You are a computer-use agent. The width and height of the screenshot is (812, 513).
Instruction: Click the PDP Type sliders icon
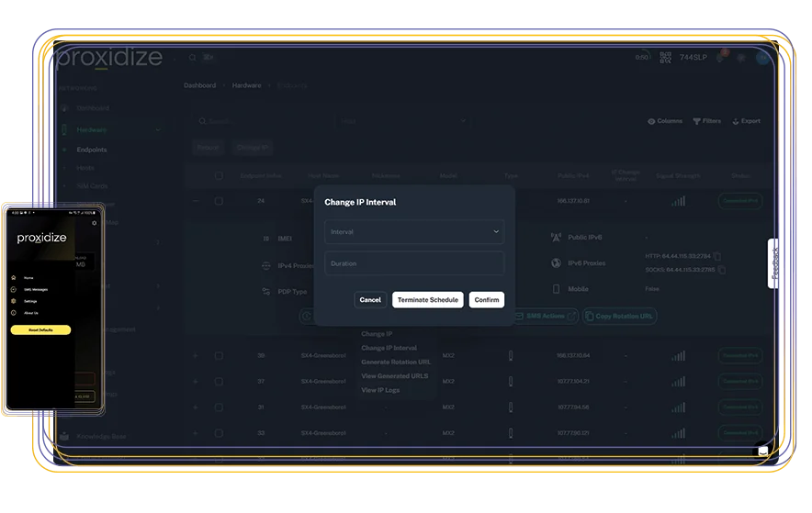(266, 292)
